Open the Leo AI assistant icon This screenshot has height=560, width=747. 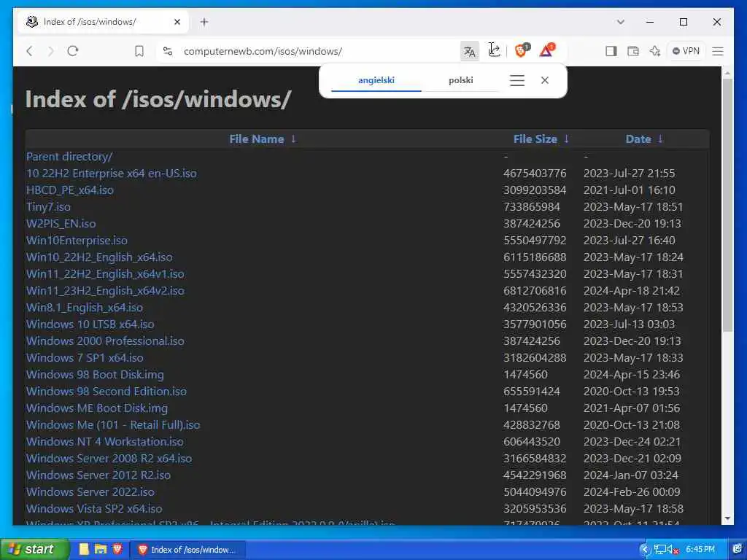click(x=654, y=51)
